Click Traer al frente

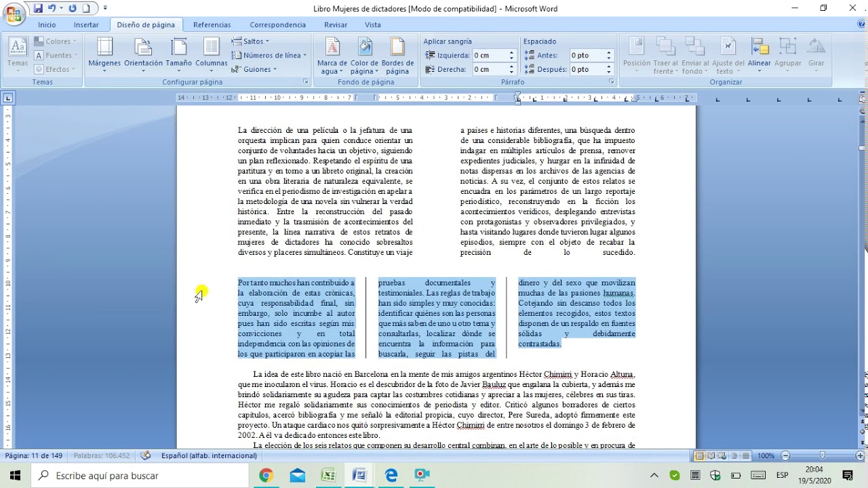pyautogui.click(x=666, y=55)
